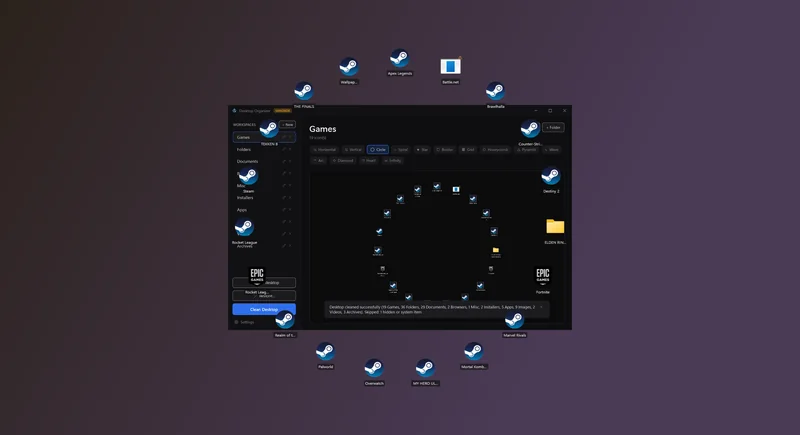Choose the Infinity layout option

pos(393,161)
